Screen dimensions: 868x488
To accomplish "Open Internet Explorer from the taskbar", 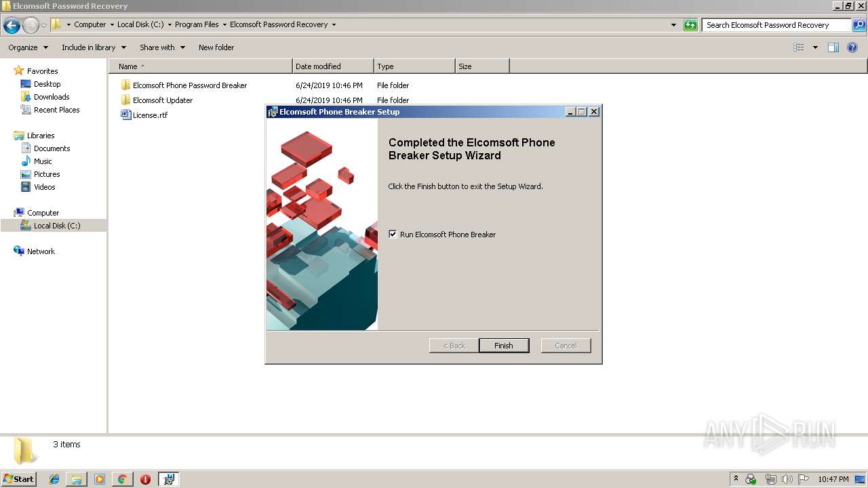I will pos(54,479).
